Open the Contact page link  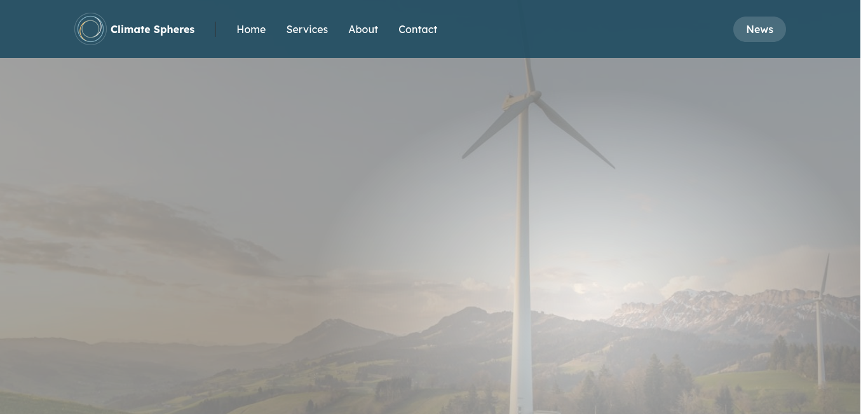[417, 29]
